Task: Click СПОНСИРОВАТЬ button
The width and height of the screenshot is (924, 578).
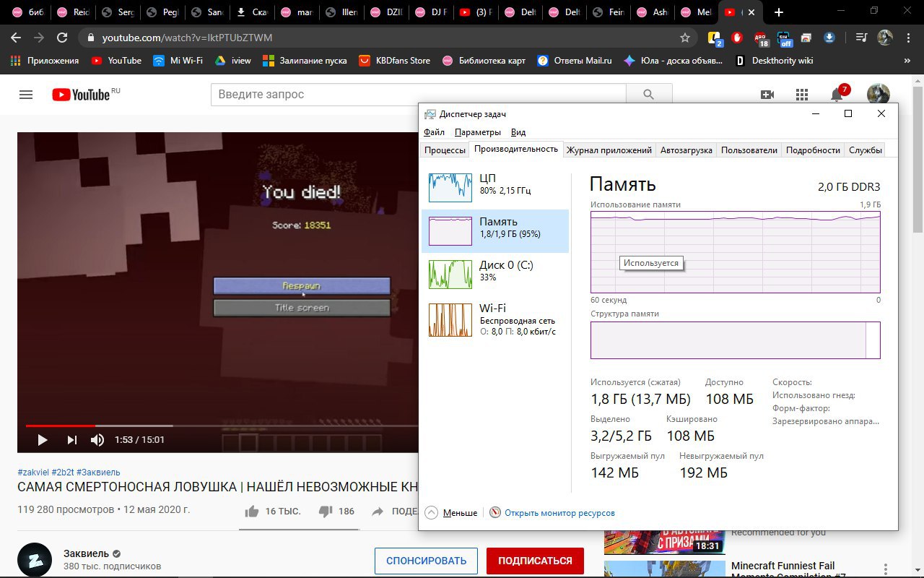Action: point(426,561)
